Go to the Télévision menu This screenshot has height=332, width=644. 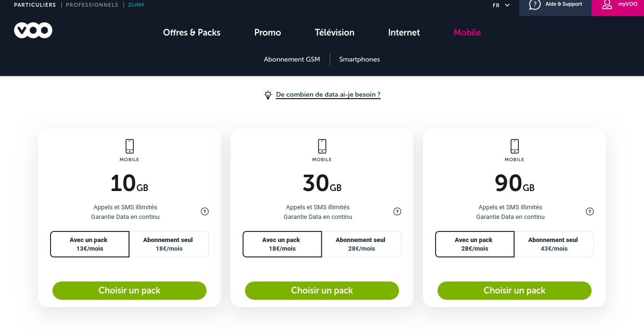coord(335,33)
